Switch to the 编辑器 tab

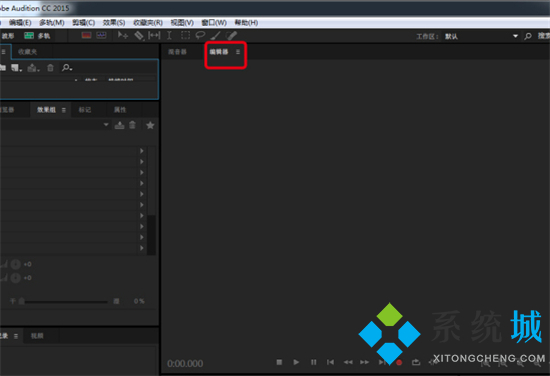click(219, 52)
